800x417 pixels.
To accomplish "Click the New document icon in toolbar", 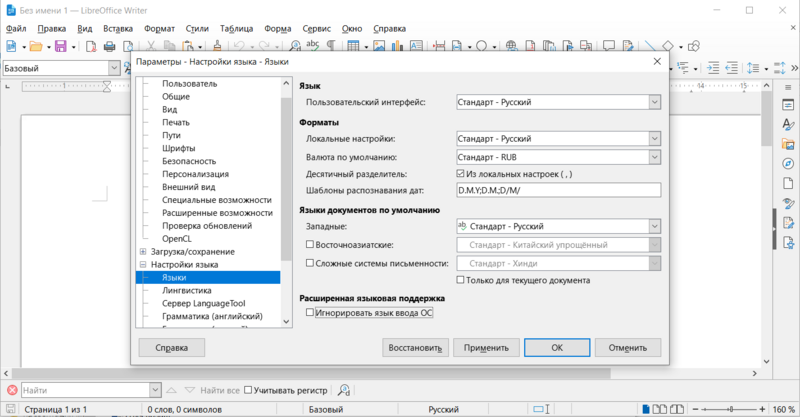I will (11, 46).
